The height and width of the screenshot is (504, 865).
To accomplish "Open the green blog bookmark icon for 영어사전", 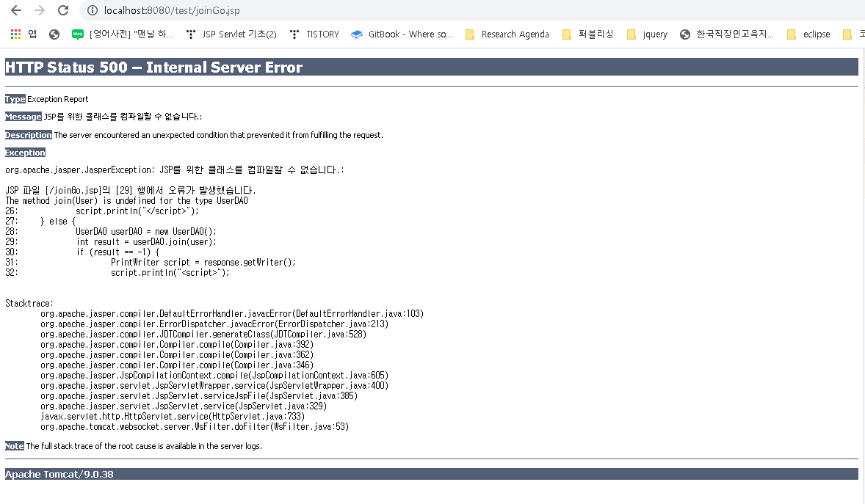I will coord(78,34).
